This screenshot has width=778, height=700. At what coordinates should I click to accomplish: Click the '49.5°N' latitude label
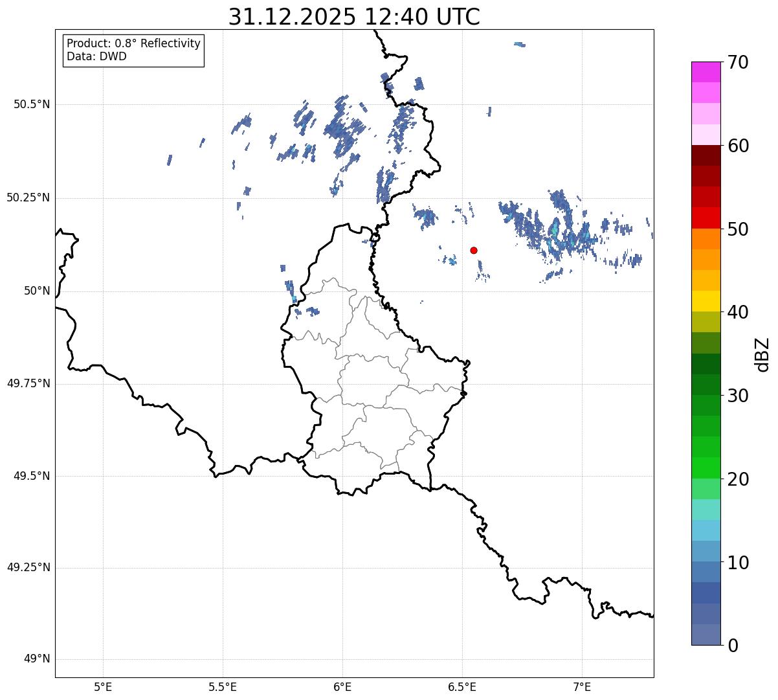(32, 476)
